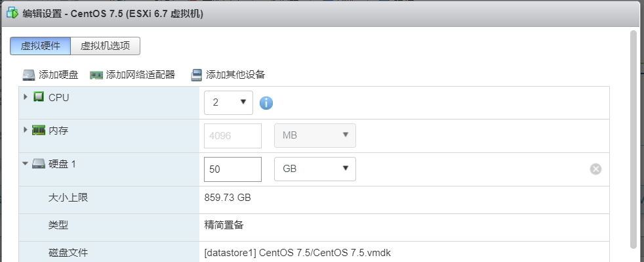
Task: Click the 添加其他设备 text button
Action: point(235,75)
